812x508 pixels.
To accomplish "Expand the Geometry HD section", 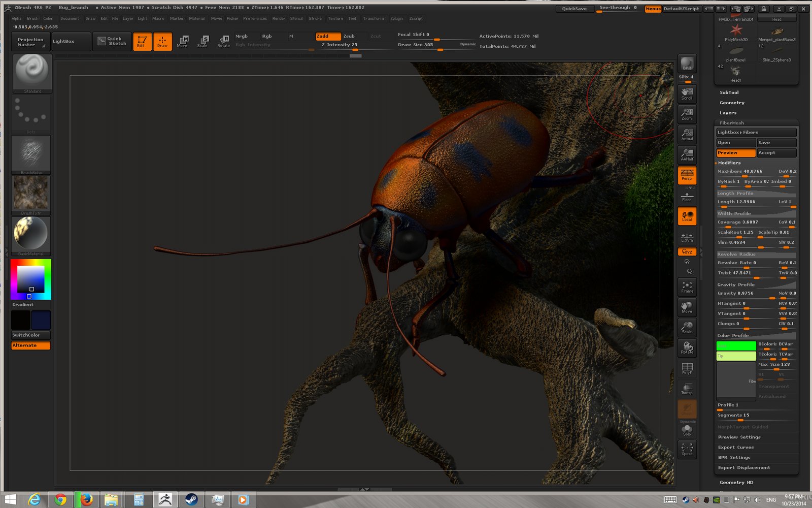I will pos(736,483).
